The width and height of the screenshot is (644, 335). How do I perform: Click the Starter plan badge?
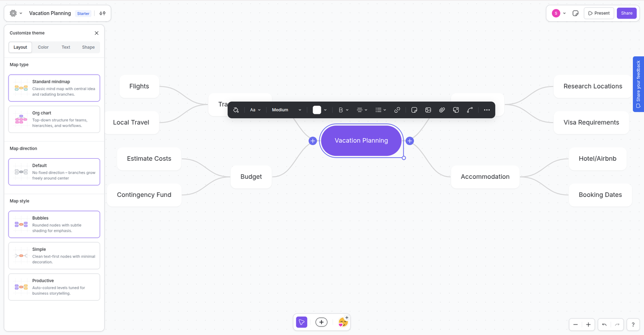tap(84, 14)
